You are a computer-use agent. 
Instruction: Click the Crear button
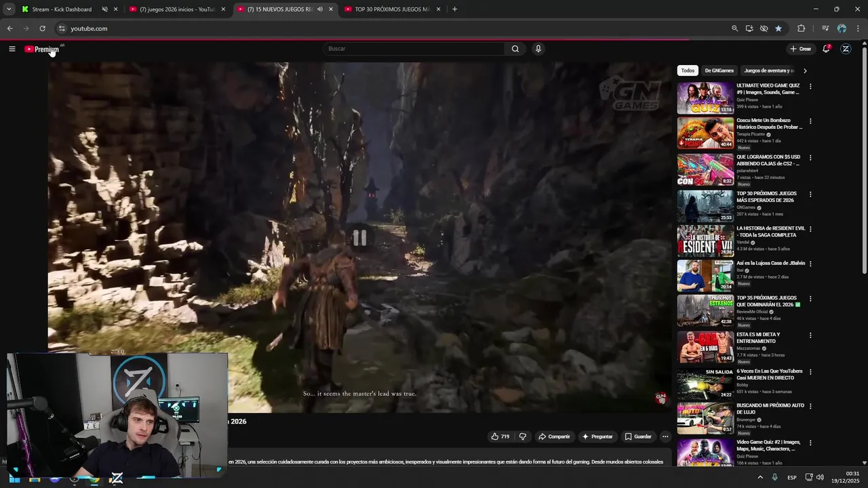point(800,49)
